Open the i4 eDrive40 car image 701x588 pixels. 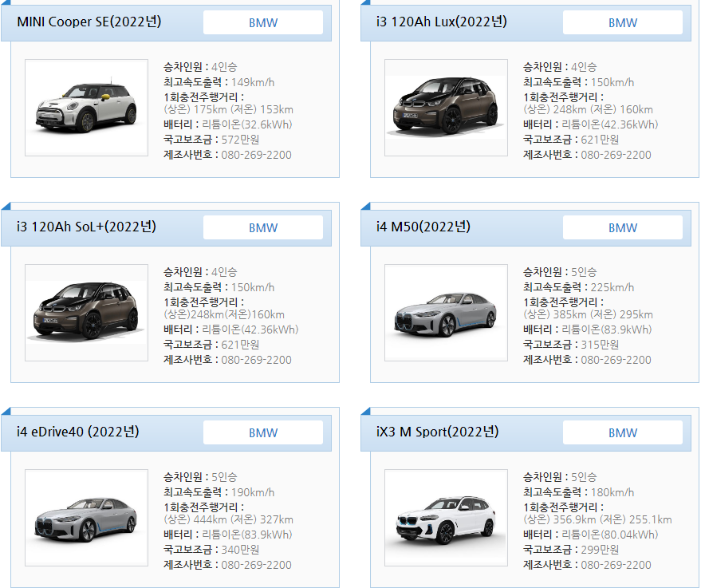[x=86, y=518]
